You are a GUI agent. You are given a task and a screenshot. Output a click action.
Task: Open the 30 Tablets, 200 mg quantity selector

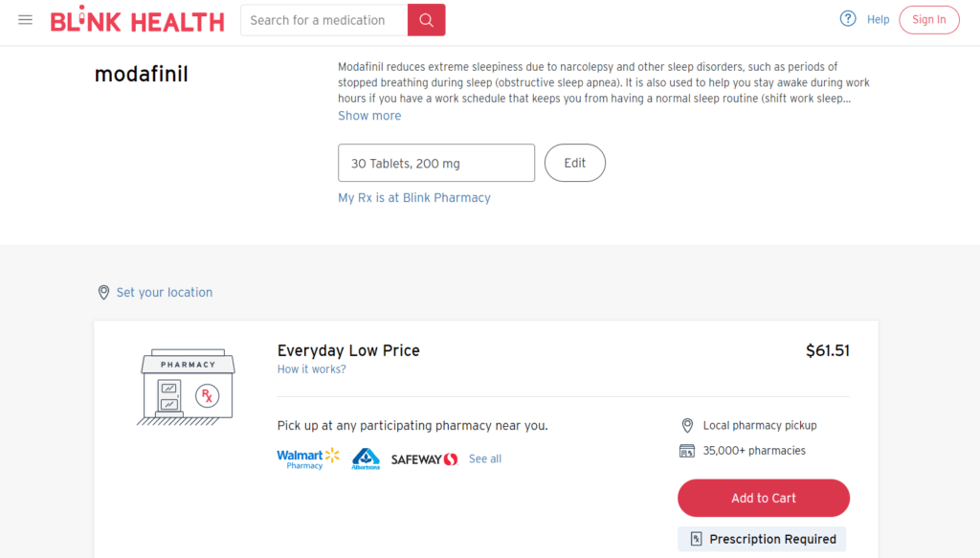click(436, 163)
